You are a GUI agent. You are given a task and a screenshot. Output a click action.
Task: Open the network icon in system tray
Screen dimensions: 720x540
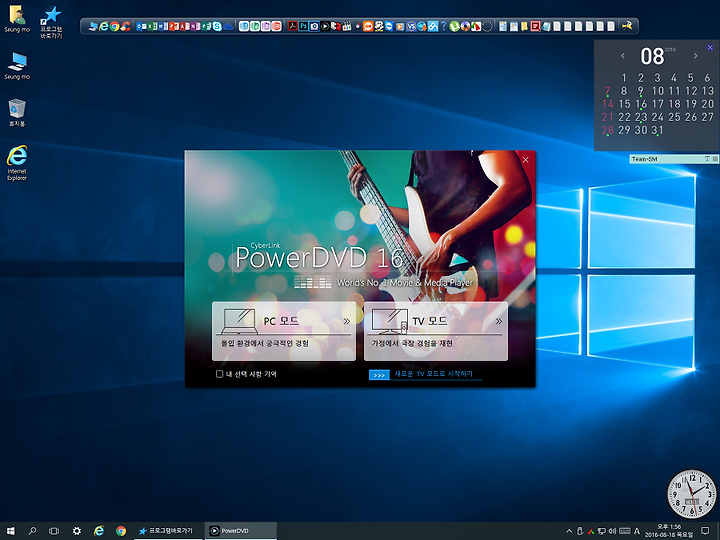coord(602,531)
